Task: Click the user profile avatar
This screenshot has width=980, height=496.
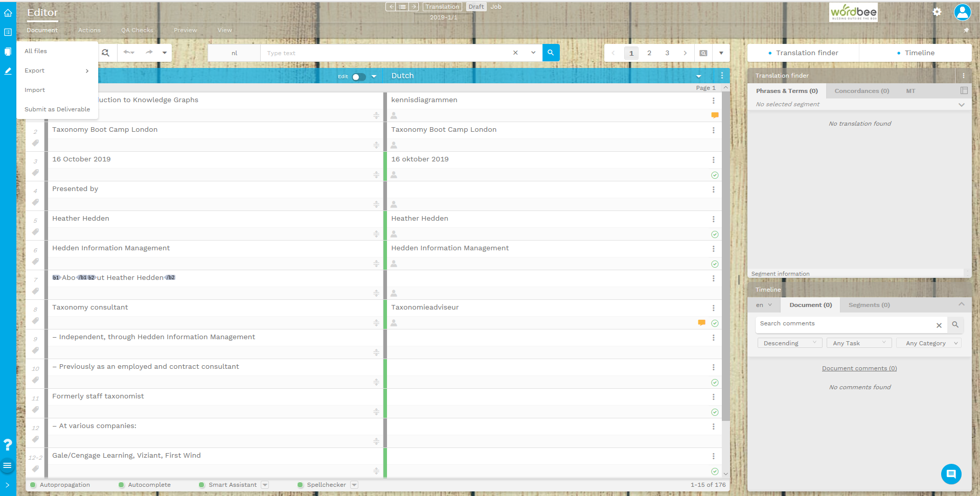Action: (x=962, y=12)
